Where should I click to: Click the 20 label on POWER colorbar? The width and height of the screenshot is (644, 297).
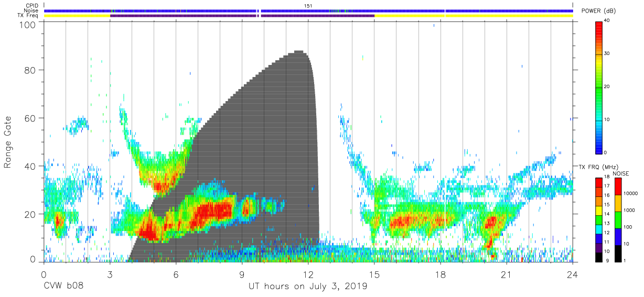pyautogui.click(x=607, y=87)
